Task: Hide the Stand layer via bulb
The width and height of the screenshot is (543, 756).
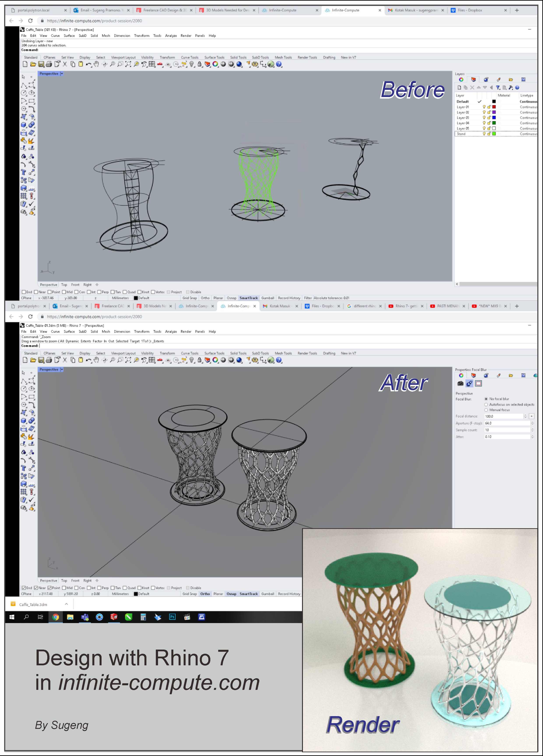Action: pyautogui.click(x=484, y=134)
